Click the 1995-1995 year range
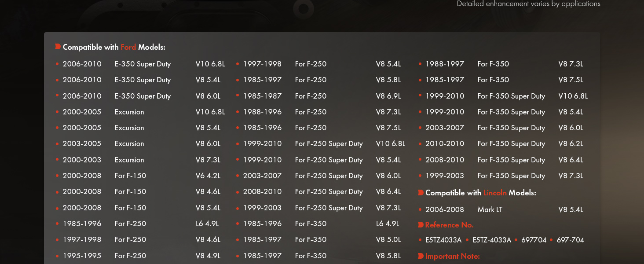Viewport: 644px width, 264px height. click(x=82, y=256)
